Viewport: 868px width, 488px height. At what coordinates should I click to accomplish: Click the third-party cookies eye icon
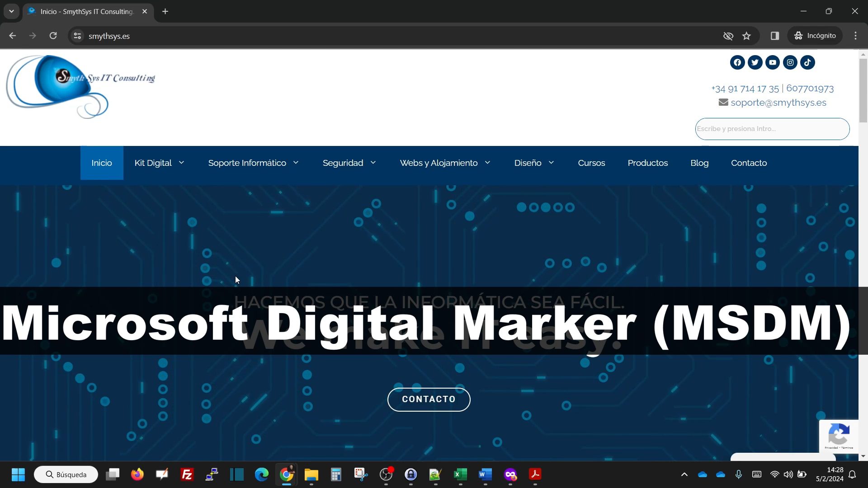click(728, 36)
